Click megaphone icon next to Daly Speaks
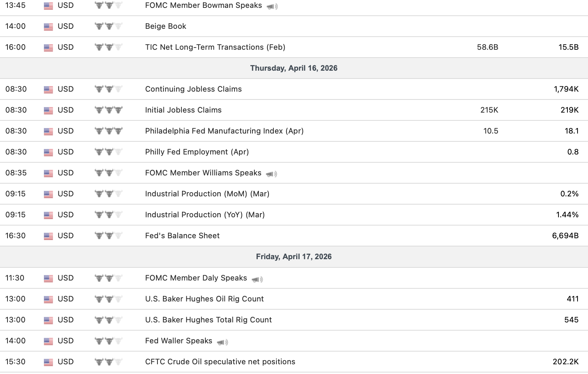The height and width of the screenshot is (374, 588). click(257, 279)
